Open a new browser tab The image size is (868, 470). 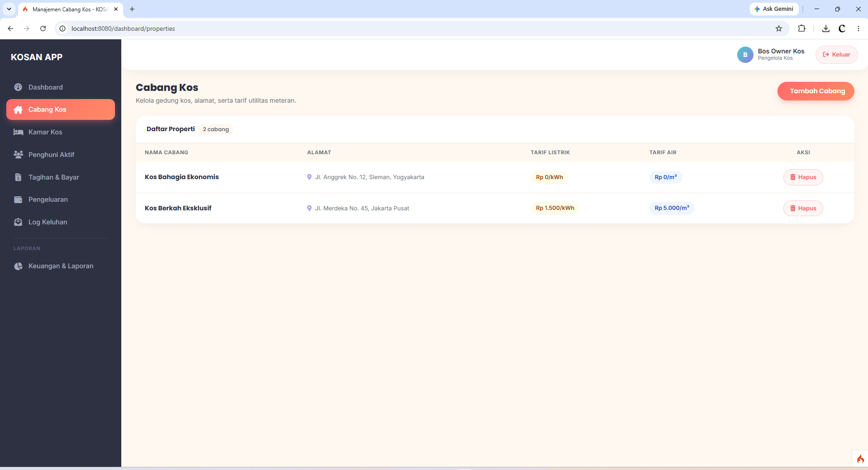[132, 9]
